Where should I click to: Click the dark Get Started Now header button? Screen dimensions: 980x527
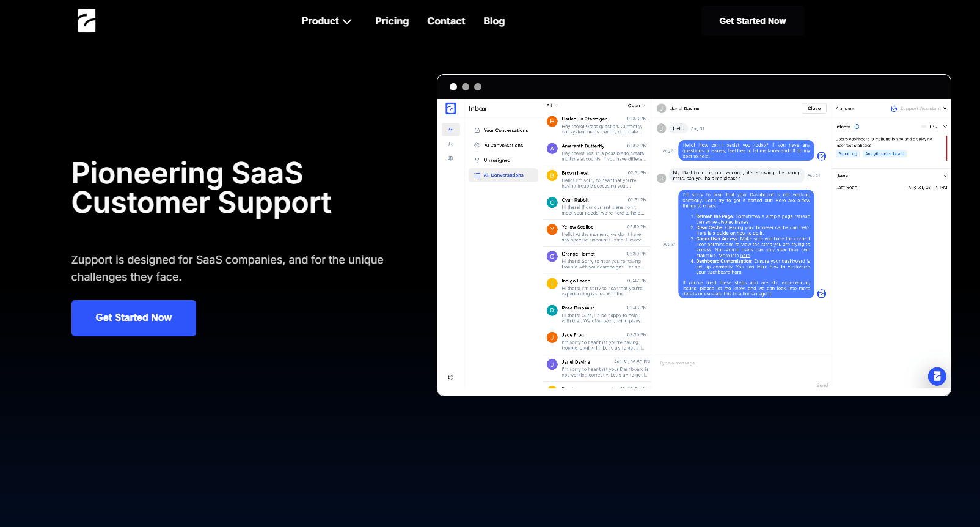(753, 21)
